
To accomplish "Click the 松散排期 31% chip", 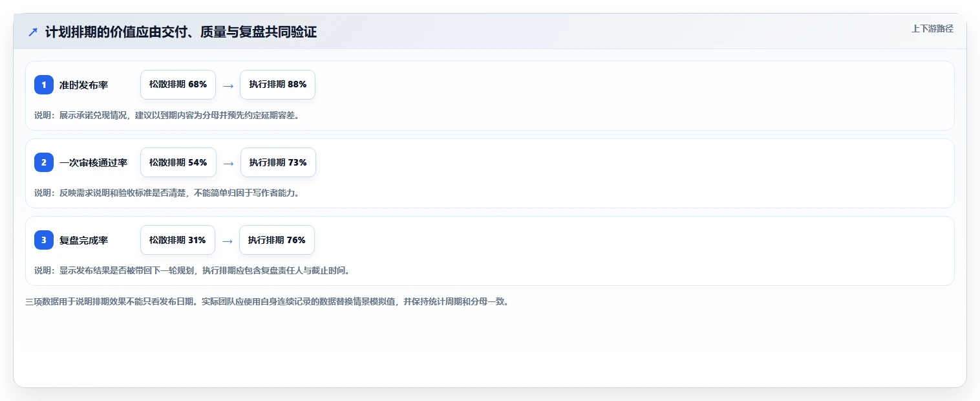I will (x=178, y=240).
